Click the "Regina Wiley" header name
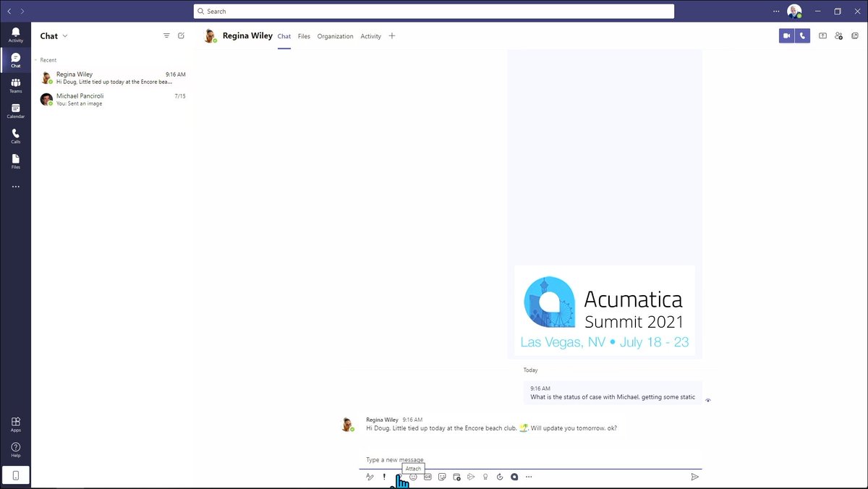 (247, 35)
